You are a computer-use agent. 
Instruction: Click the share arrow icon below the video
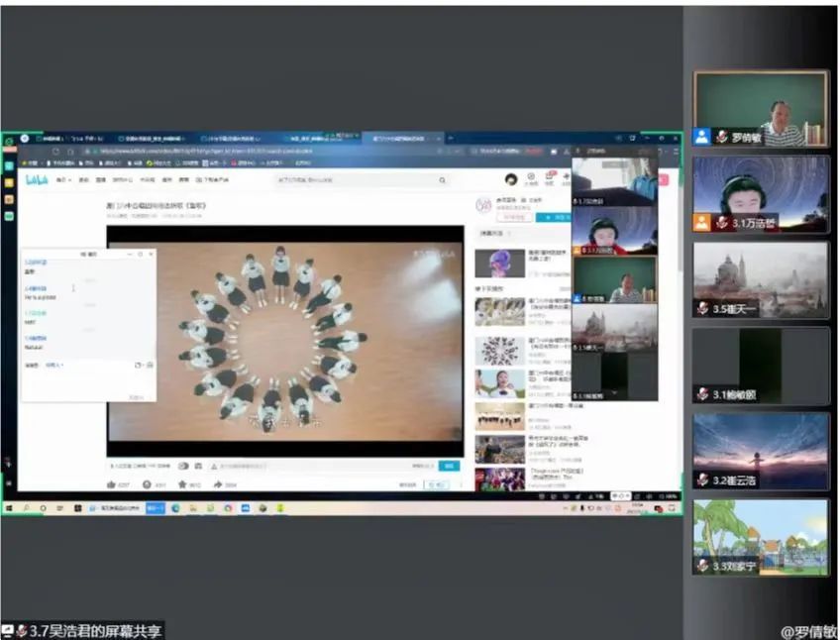tap(216, 484)
